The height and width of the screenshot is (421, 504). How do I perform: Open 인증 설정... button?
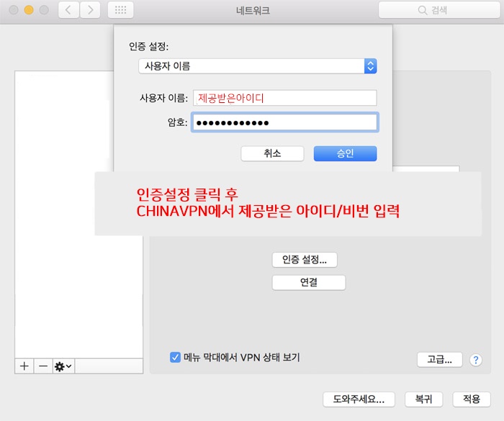(x=304, y=259)
